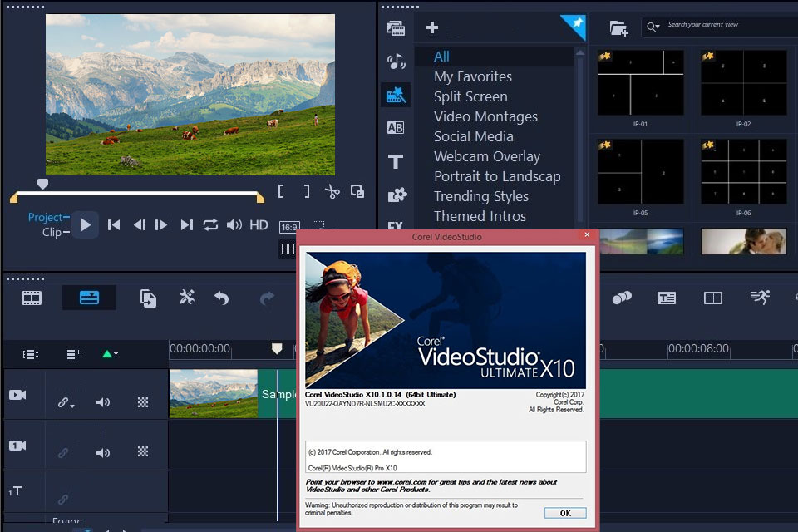The image size is (798, 532).
Task: Open the Media library panel icon
Action: coord(396,28)
